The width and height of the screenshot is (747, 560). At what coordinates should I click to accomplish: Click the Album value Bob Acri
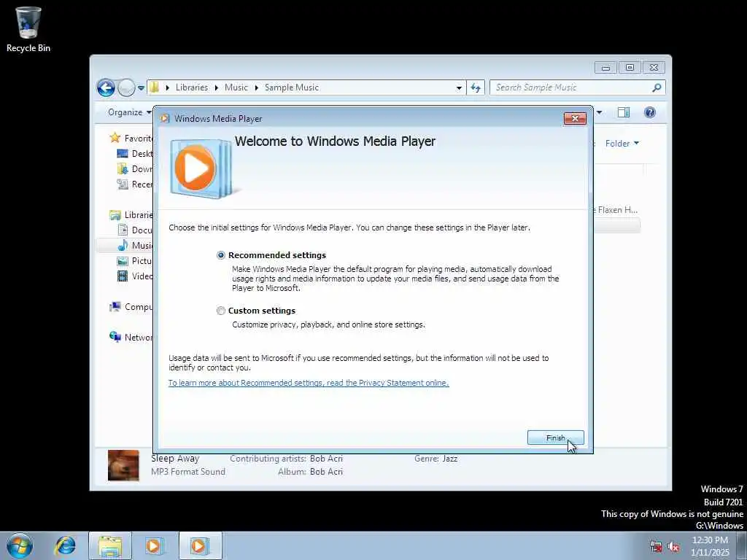[326, 472]
